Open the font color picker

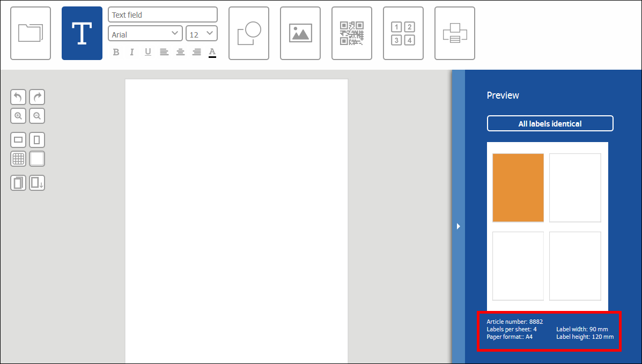click(x=212, y=52)
